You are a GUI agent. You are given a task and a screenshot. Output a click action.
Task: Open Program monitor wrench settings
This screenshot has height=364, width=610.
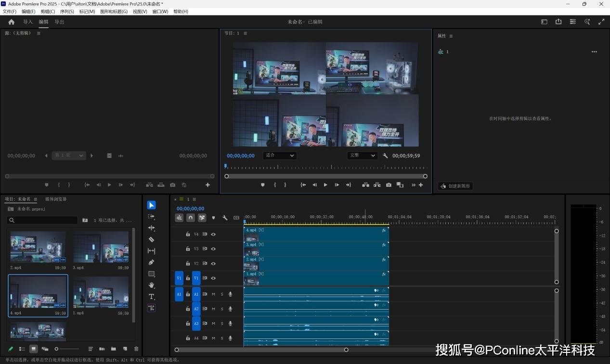pos(385,156)
